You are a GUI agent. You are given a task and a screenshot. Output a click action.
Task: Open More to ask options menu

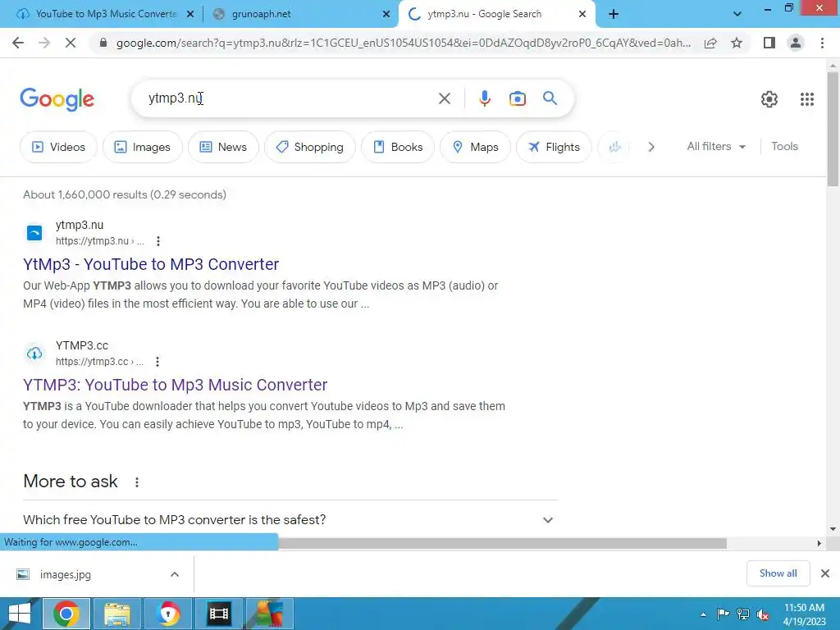pos(137,482)
